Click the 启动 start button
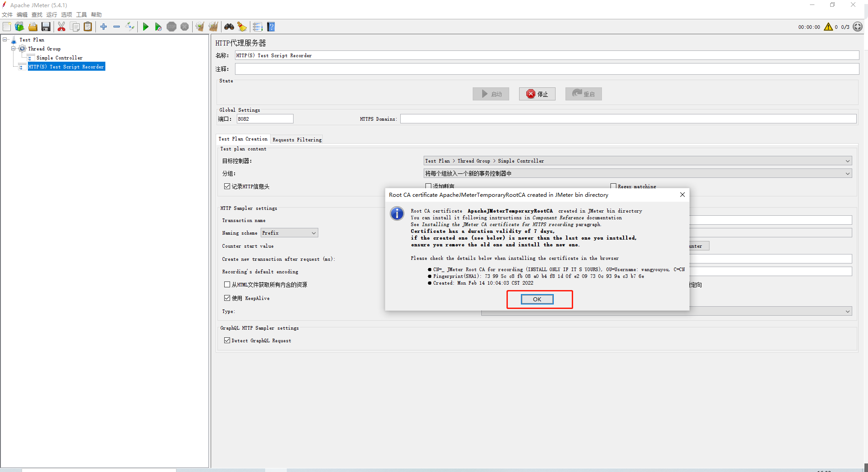Image resolution: width=868 pixels, height=472 pixels. point(491,94)
